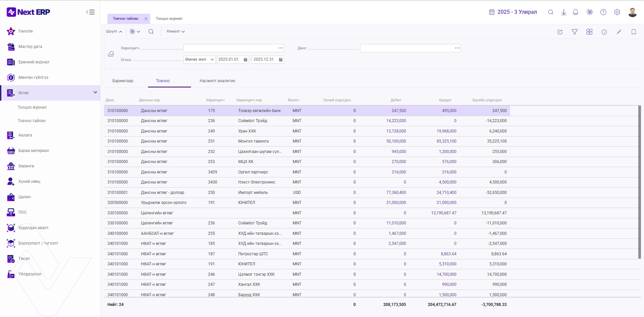The height and width of the screenshot is (317, 644).
Task: Open the start date calendar picker
Action: pos(245,60)
